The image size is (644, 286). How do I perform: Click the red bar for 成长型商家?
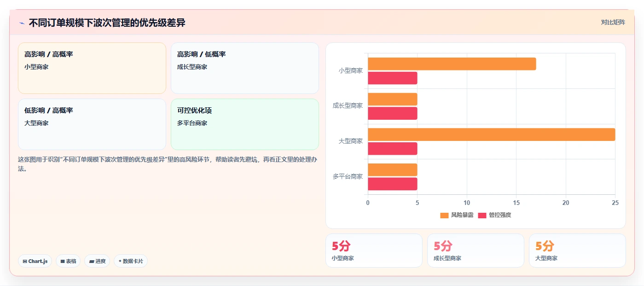tap(393, 113)
